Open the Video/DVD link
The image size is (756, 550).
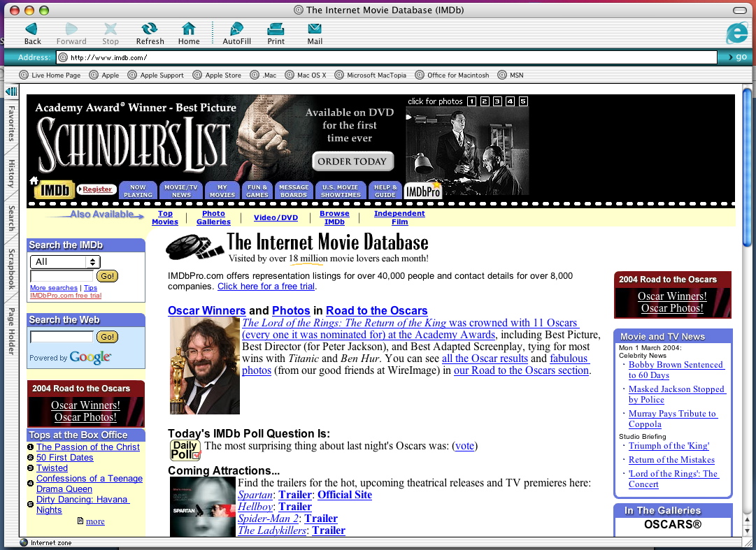[276, 217]
